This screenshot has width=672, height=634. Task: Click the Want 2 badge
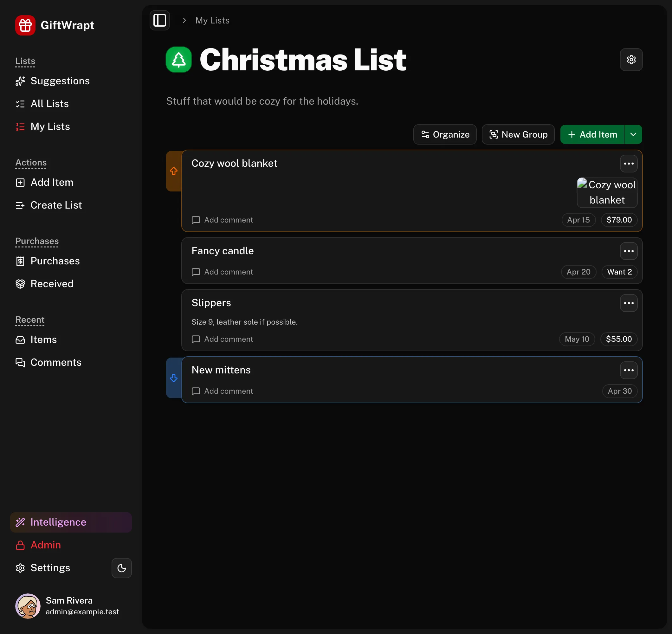pos(619,272)
